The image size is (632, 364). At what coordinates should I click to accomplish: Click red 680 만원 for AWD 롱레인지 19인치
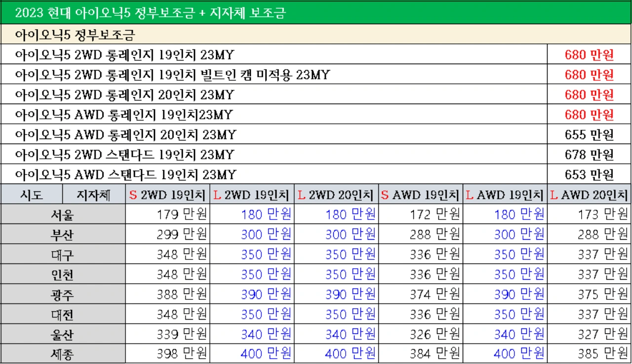coord(589,115)
